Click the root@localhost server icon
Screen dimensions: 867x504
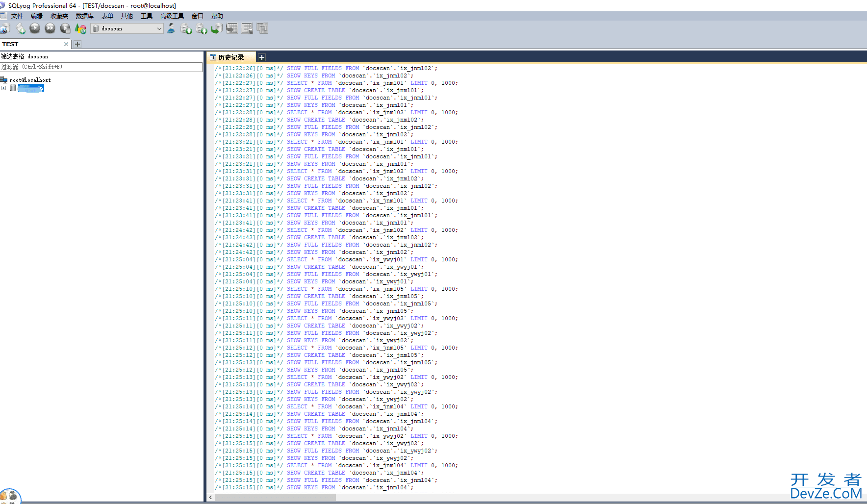(x=4, y=80)
